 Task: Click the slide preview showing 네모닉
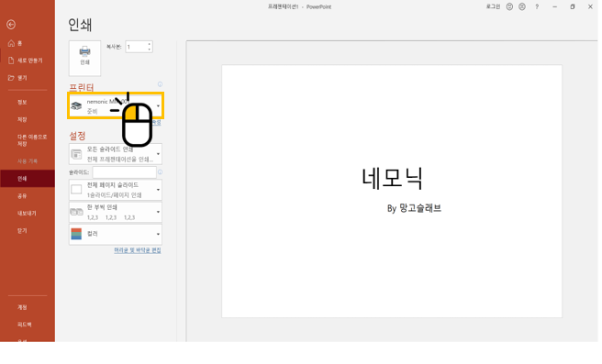click(392, 191)
